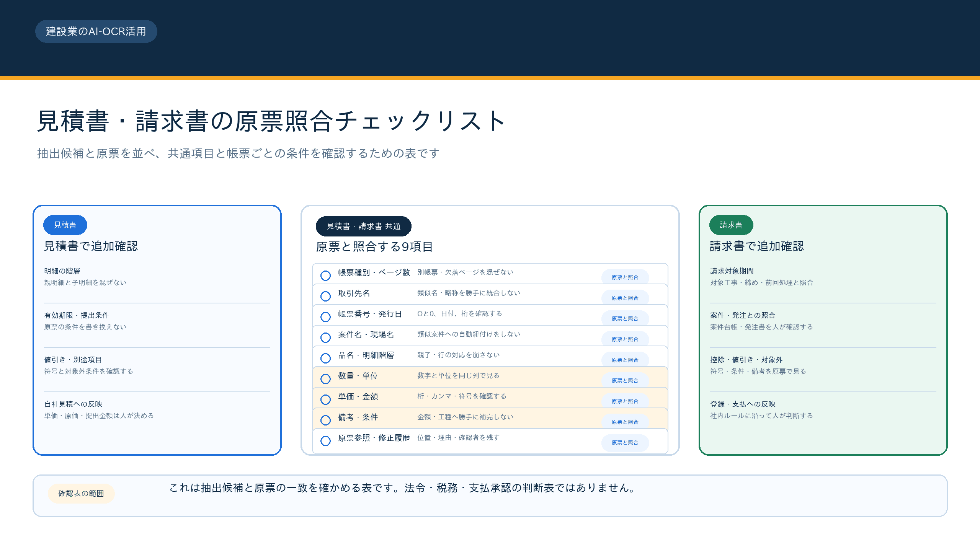Click the heading 見積書で追加確認
The height and width of the screenshot is (551, 980).
pyautogui.click(x=91, y=246)
